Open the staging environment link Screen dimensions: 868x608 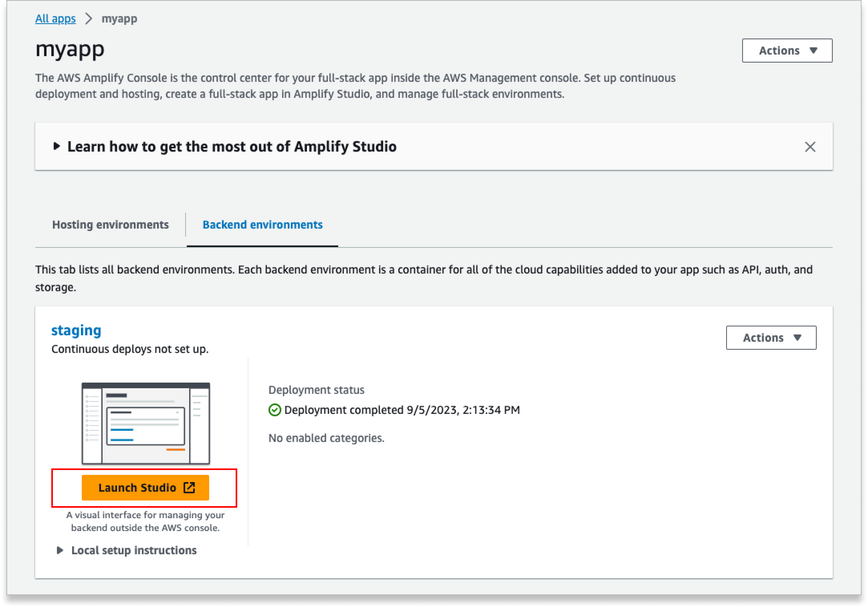[76, 330]
